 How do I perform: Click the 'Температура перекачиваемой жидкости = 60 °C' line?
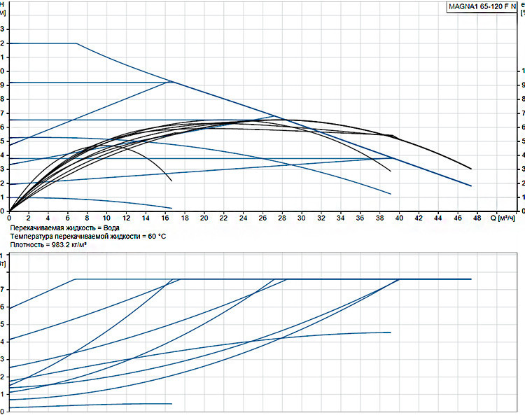(87, 237)
